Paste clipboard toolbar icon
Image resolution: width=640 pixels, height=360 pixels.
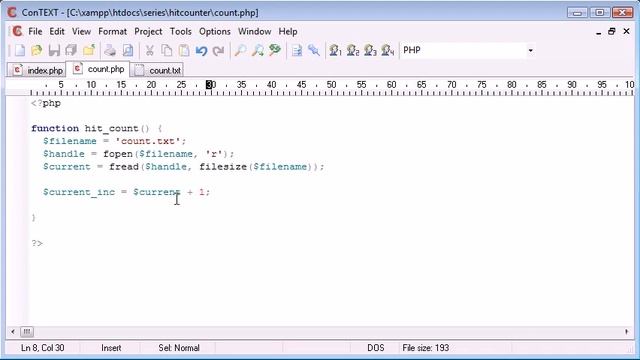pos(184,51)
